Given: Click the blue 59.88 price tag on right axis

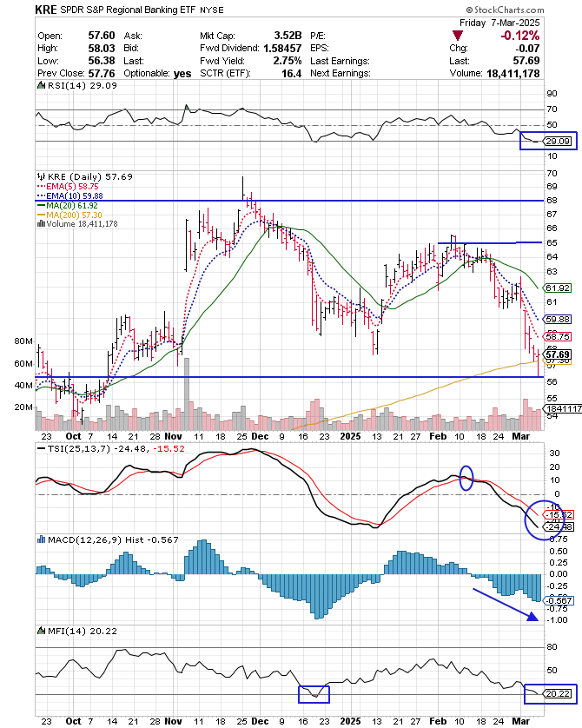Looking at the screenshot, I should (558, 320).
